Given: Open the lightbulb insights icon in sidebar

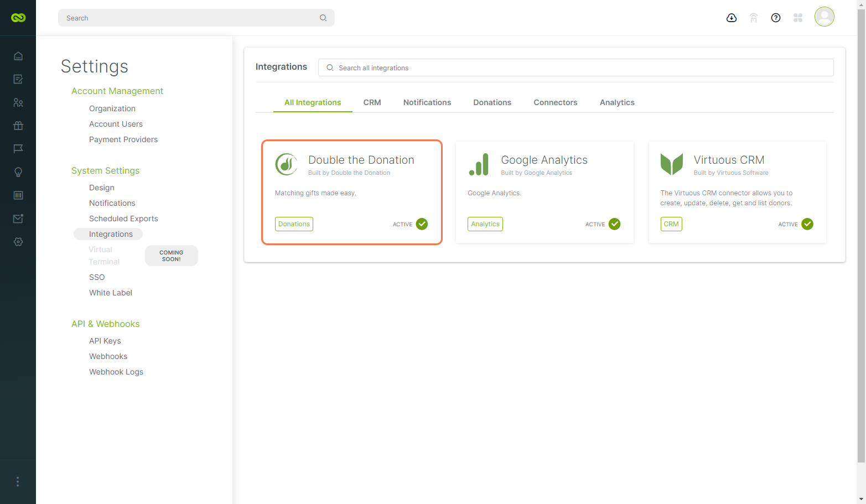Looking at the screenshot, I should pyautogui.click(x=18, y=172).
